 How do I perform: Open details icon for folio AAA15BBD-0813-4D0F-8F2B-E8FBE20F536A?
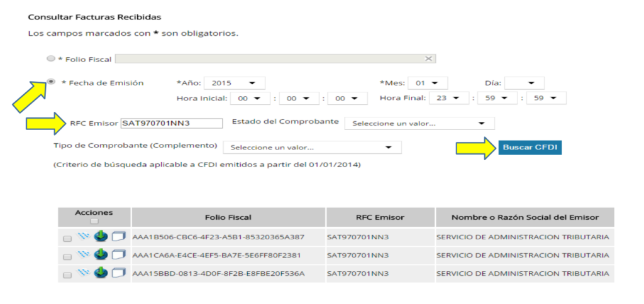(x=84, y=273)
